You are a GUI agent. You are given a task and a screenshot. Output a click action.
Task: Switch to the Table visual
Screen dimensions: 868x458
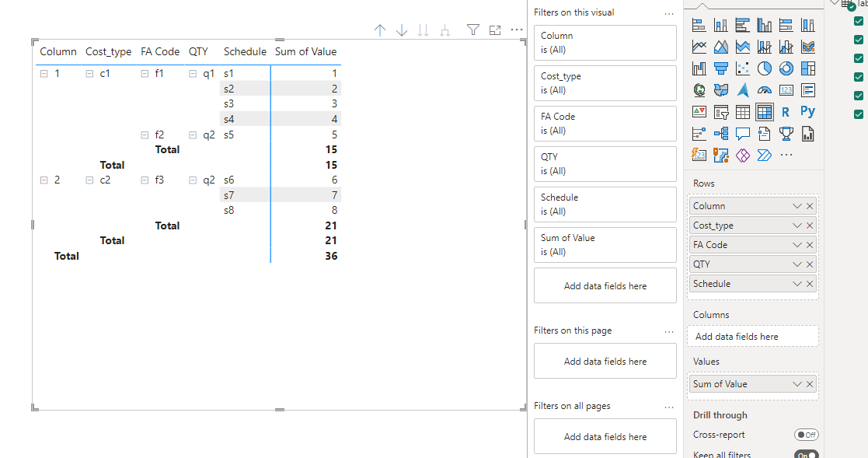(x=742, y=112)
